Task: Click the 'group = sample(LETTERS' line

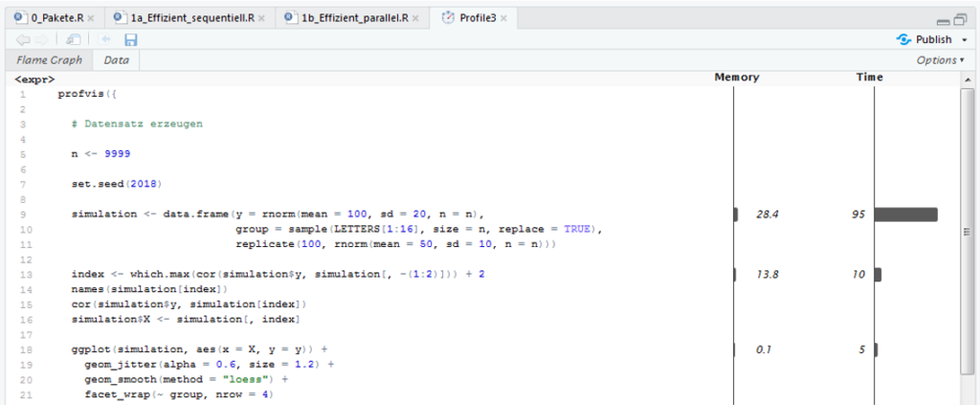Action: pyautogui.click(x=419, y=230)
